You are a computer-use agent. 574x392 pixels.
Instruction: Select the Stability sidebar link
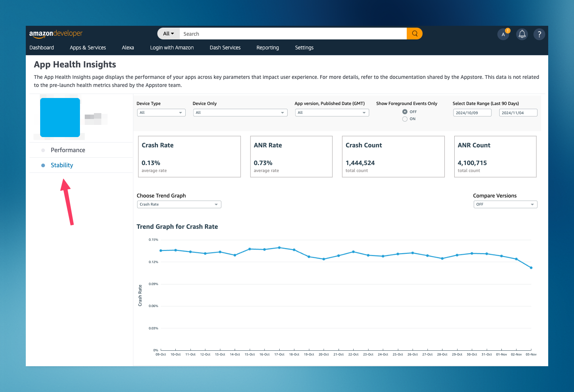point(62,165)
